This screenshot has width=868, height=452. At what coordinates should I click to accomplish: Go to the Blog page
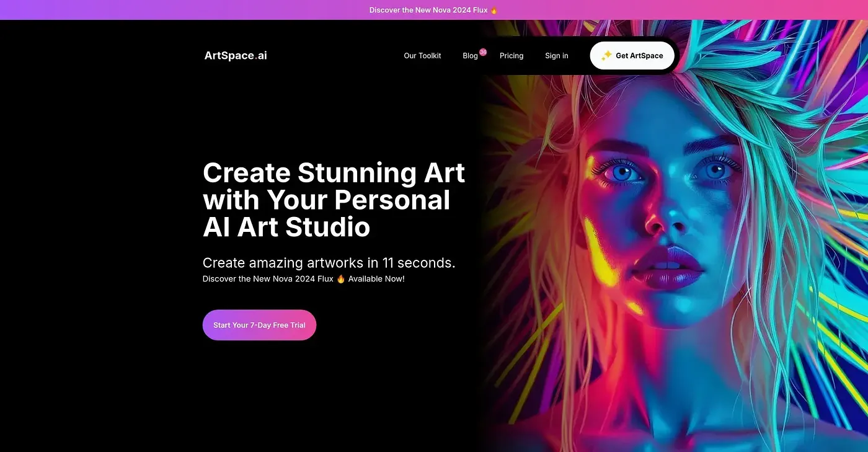pyautogui.click(x=470, y=56)
